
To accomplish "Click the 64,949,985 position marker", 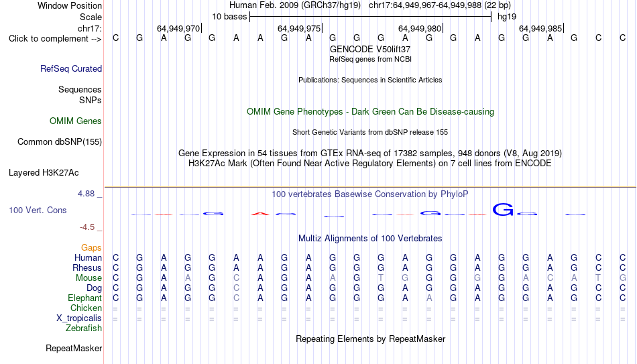I will click(x=541, y=28).
